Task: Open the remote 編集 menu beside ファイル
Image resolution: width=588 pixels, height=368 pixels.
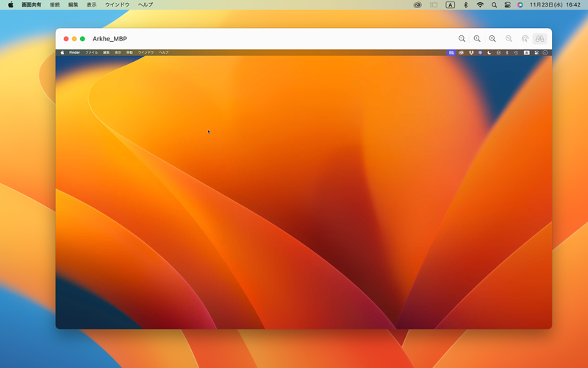Action: 107,52
